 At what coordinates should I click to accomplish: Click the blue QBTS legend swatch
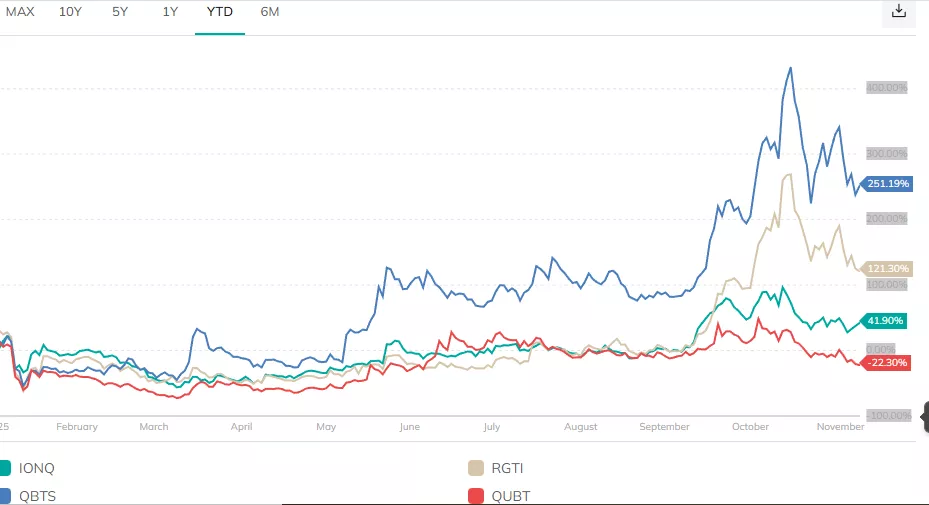[4, 495]
